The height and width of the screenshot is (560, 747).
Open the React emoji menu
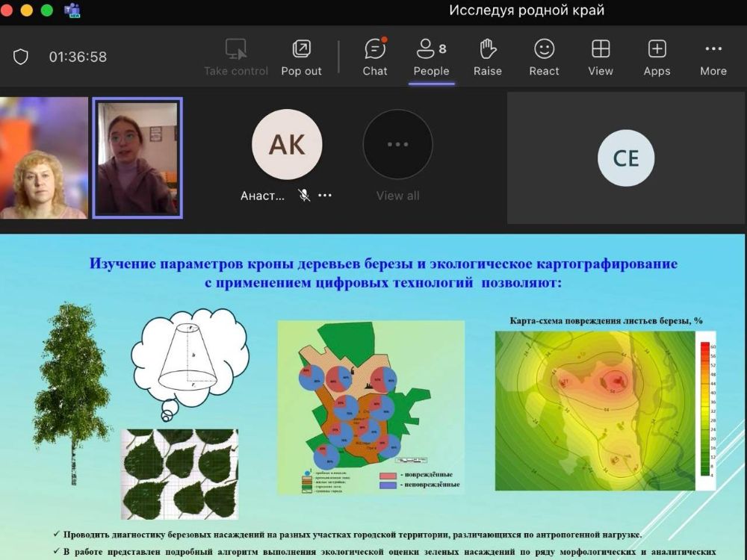tap(544, 57)
